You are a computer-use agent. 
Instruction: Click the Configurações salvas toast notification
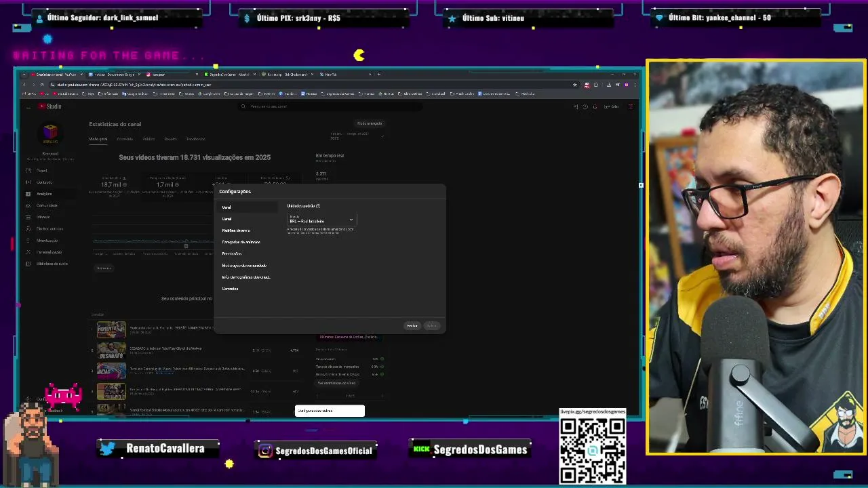tap(330, 411)
